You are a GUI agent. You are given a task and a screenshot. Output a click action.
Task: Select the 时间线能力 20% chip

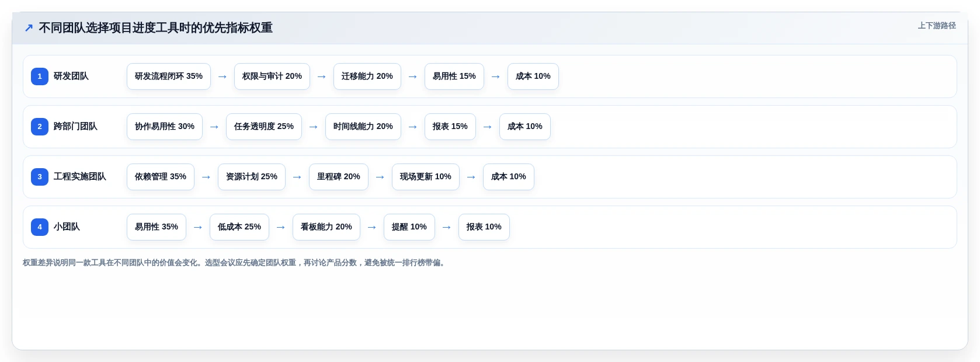click(363, 127)
